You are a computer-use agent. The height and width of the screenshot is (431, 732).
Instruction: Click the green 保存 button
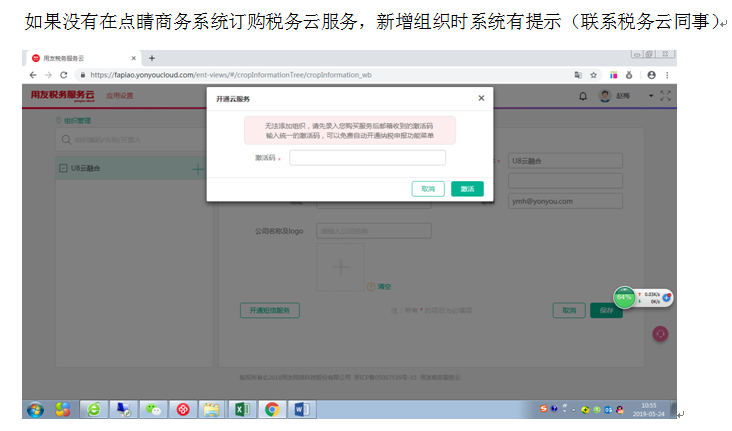coord(606,310)
